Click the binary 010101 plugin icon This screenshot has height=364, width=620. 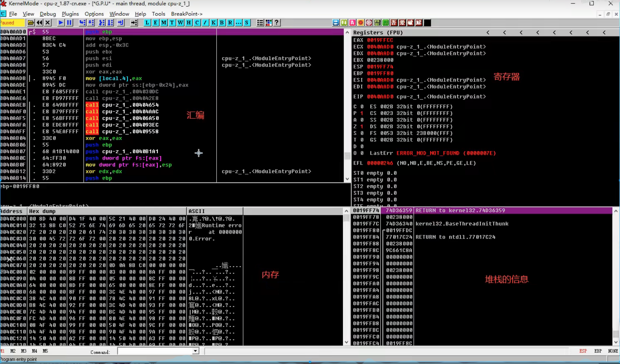point(377,23)
